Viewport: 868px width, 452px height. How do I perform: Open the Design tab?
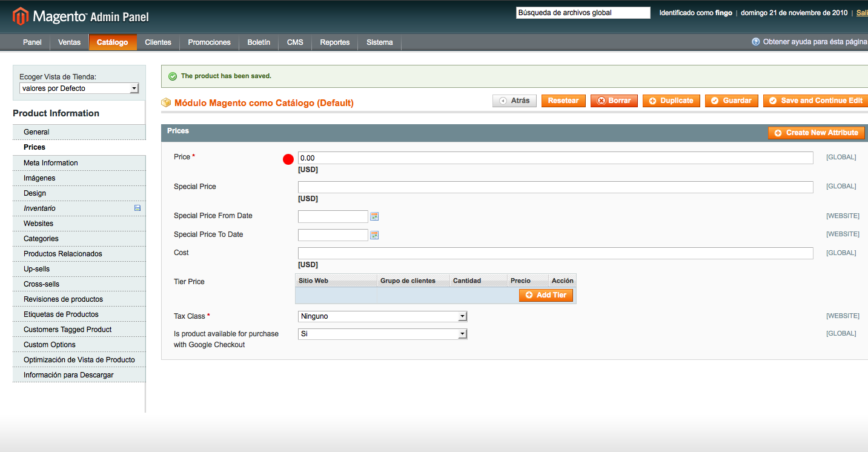(79, 193)
